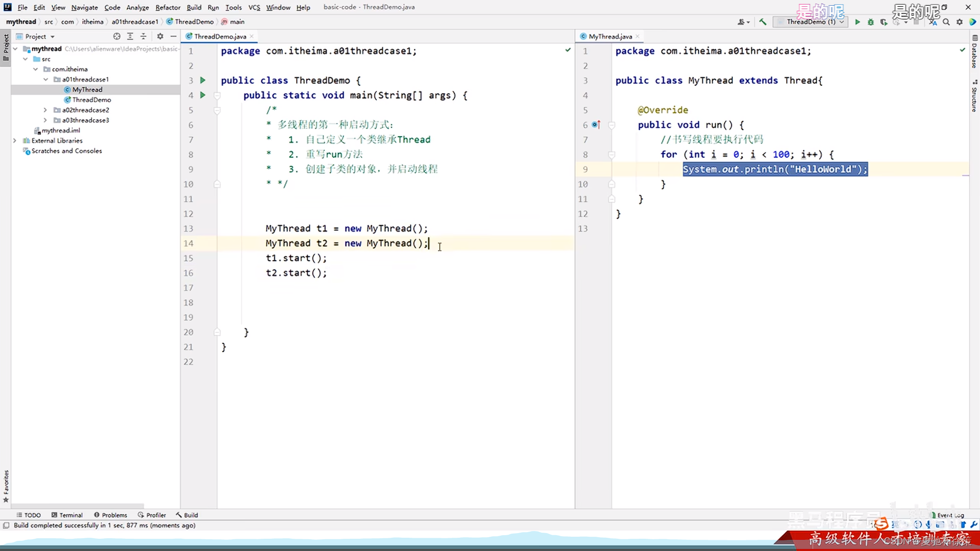Click the green Run button in toolbar
Screen dimensions: 980x551
tap(857, 22)
